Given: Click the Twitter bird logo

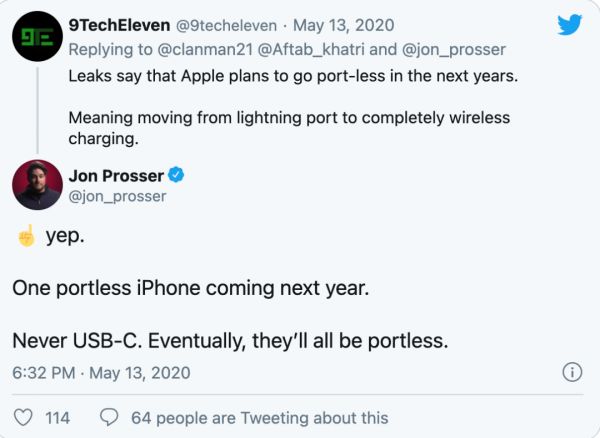Looking at the screenshot, I should [569, 24].
